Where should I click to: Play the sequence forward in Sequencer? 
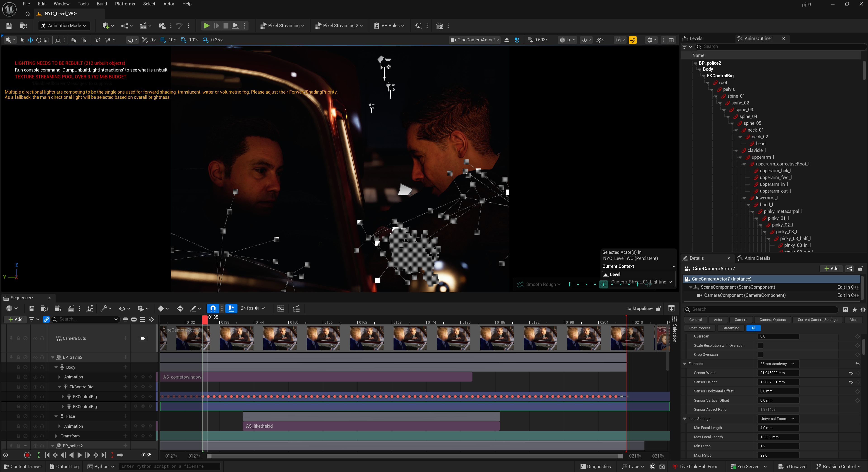point(80,455)
